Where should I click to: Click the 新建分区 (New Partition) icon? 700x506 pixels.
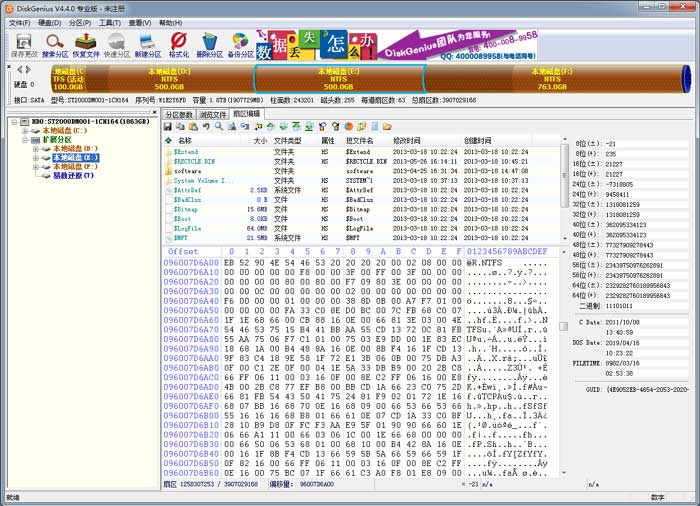[x=148, y=45]
